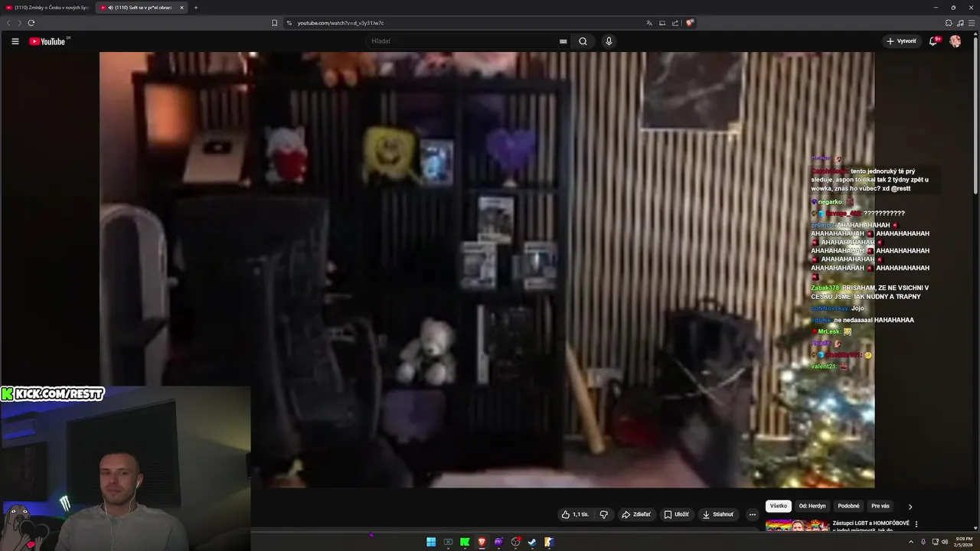Open the YouTube hamburger guide menu
The width and height of the screenshot is (980, 551).
tap(15, 41)
